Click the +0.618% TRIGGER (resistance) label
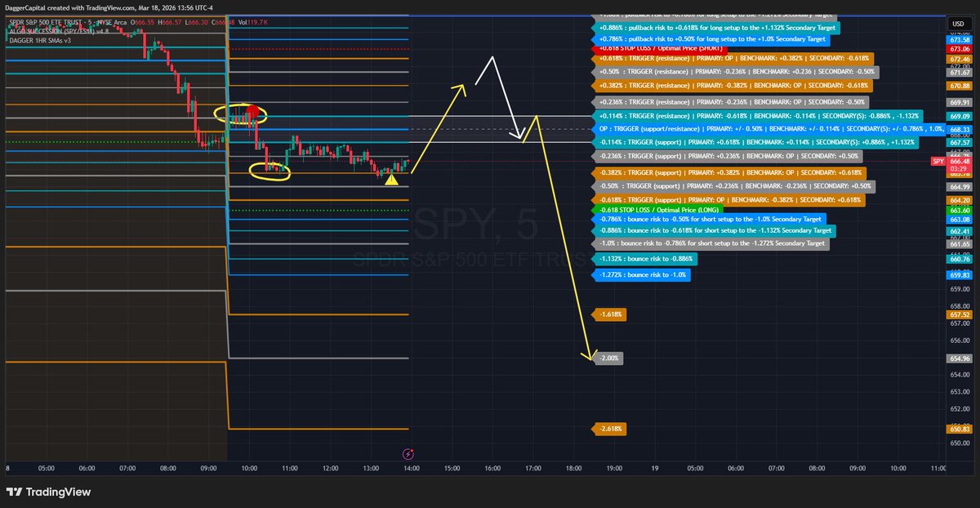Image resolution: width=980 pixels, height=508 pixels. coord(731,59)
